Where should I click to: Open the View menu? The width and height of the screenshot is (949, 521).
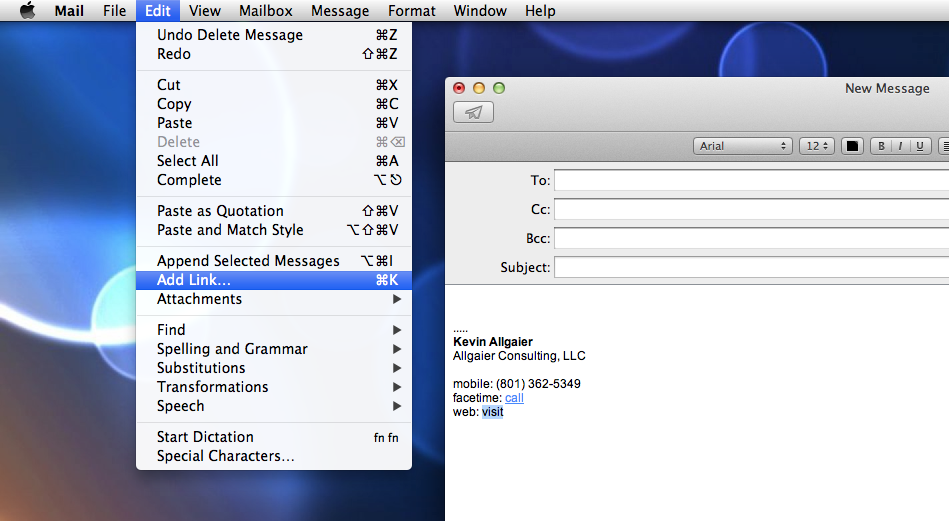tap(205, 11)
